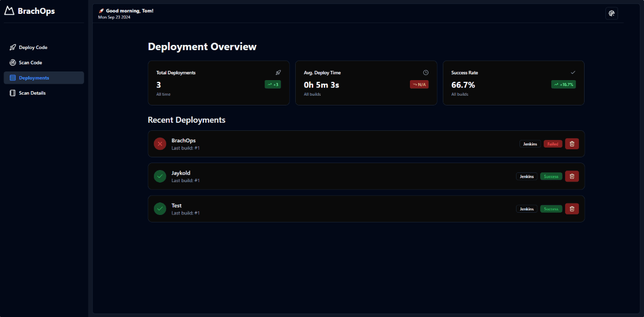Image resolution: width=644 pixels, height=317 pixels.
Task: Click the theme toggle icon in top right
Action: [x=611, y=13]
